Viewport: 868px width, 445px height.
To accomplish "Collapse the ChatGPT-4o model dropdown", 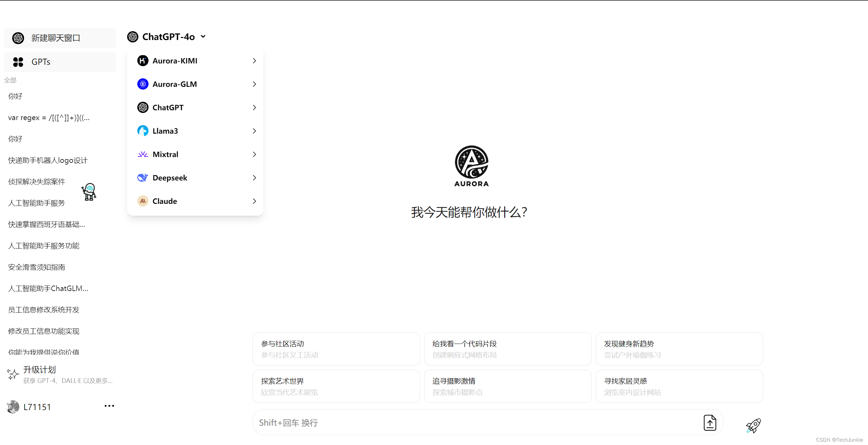I will [x=203, y=37].
